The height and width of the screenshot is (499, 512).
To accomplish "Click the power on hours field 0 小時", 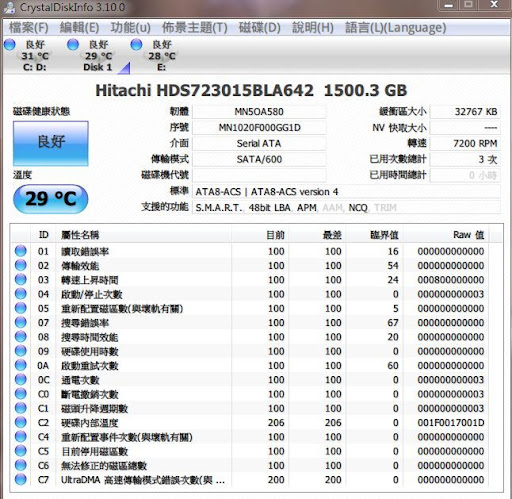I will pyautogui.click(x=465, y=175).
